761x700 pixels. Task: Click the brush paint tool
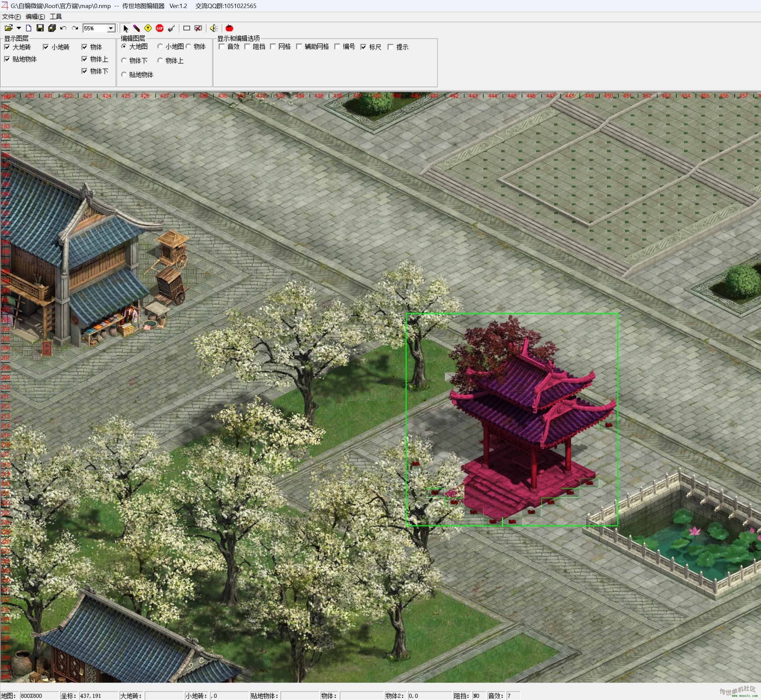171,28
